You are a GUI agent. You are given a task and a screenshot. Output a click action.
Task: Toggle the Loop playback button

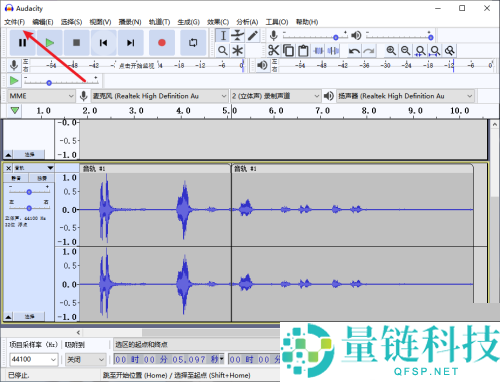(x=193, y=43)
